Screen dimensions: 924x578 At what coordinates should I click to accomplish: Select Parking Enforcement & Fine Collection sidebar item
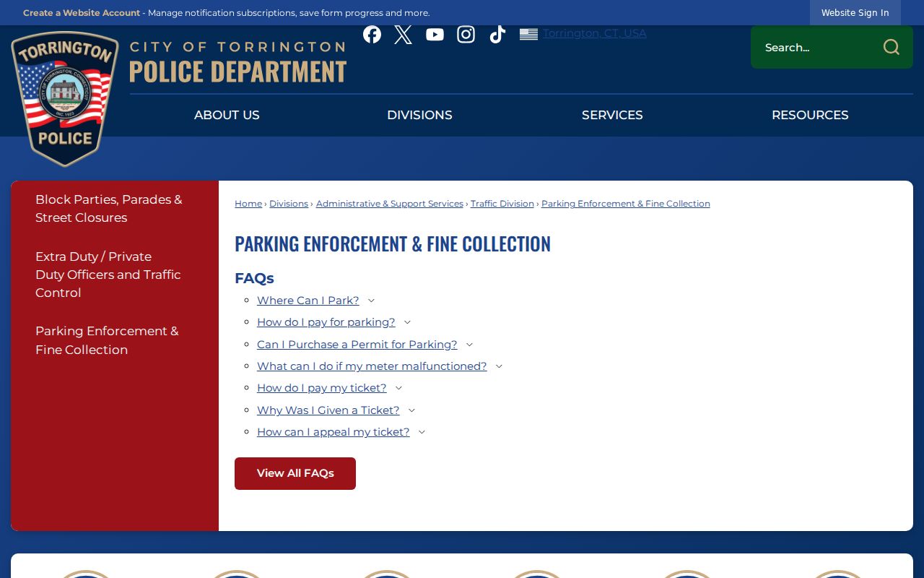(x=107, y=340)
